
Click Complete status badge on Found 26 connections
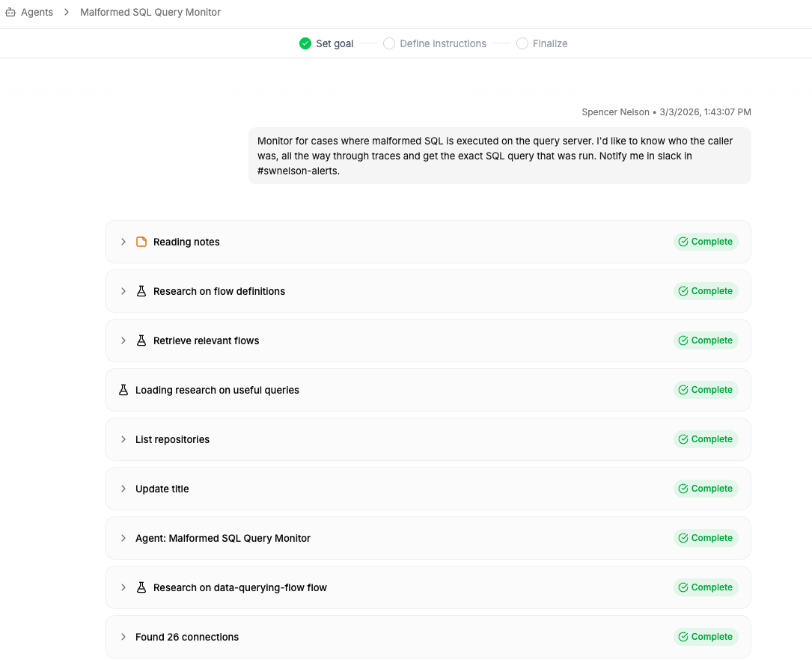pyautogui.click(x=705, y=637)
